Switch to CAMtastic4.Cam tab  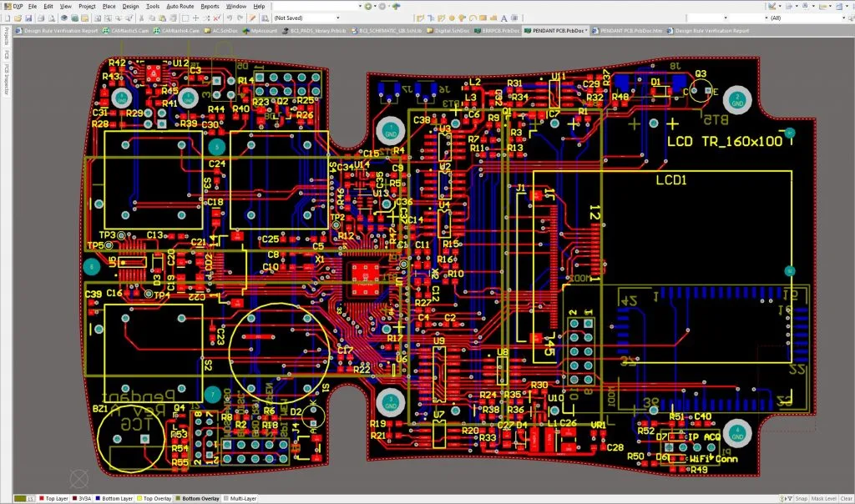pyautogui.click(x=175, y=31)
